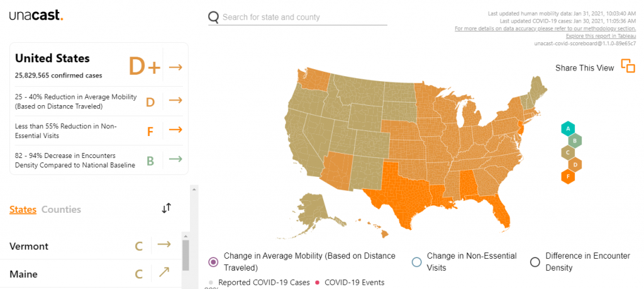Viewport: 644px width, 289px height.
Task: Open United States overall grade arrow
Action: coord(175,67)
